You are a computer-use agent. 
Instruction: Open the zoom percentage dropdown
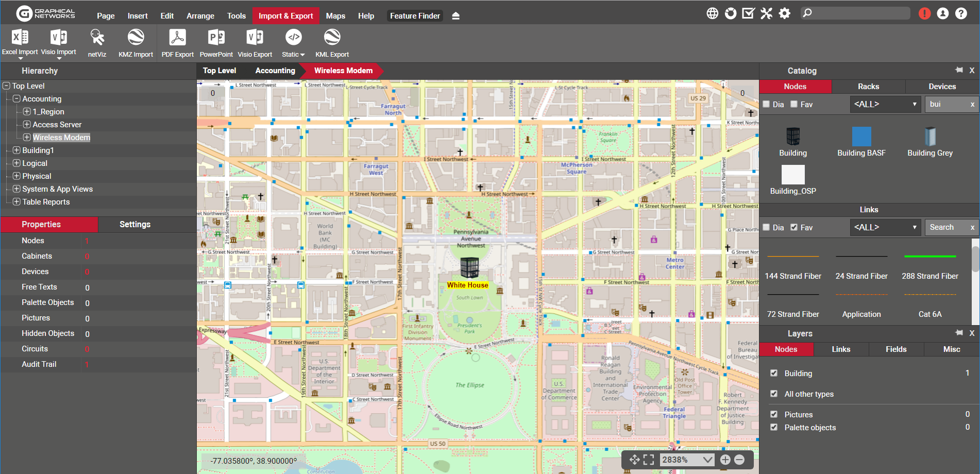707,460
